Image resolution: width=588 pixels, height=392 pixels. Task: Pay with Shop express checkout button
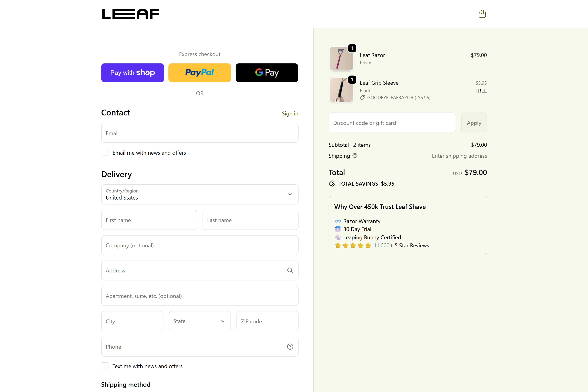[132, 73]
